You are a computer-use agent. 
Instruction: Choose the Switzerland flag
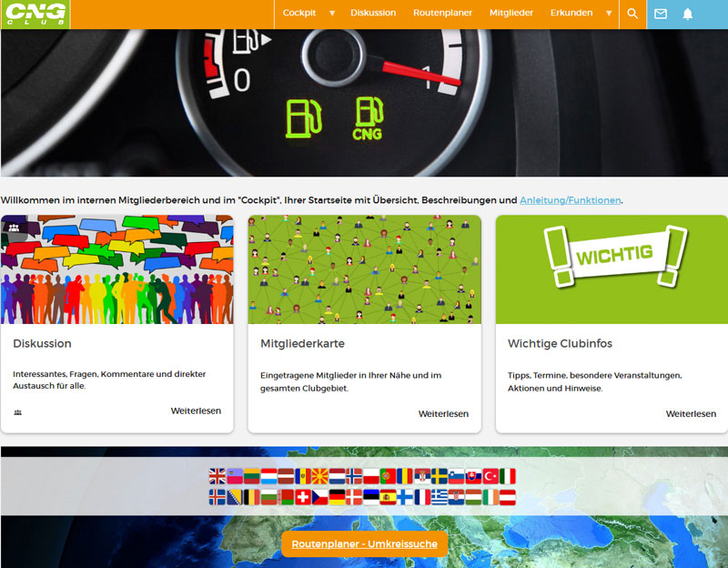(303, 497)
